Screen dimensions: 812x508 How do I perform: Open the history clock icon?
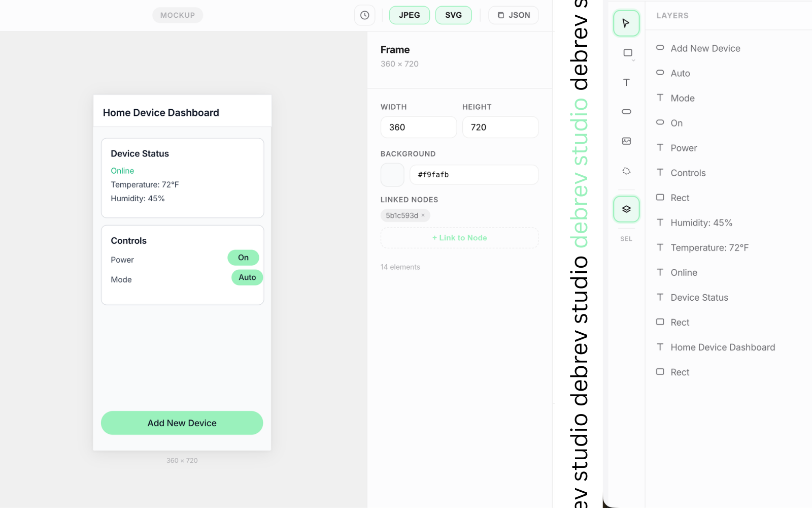(364, 15)
